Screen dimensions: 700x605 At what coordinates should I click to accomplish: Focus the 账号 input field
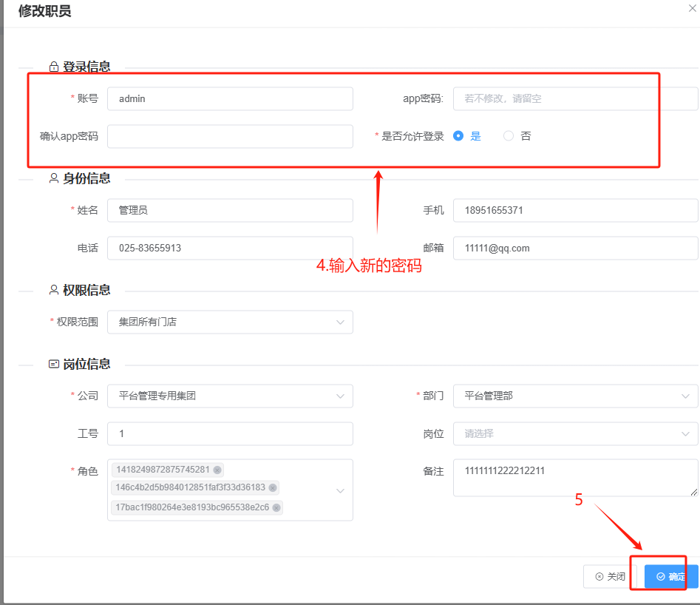[x=230, y=98]
